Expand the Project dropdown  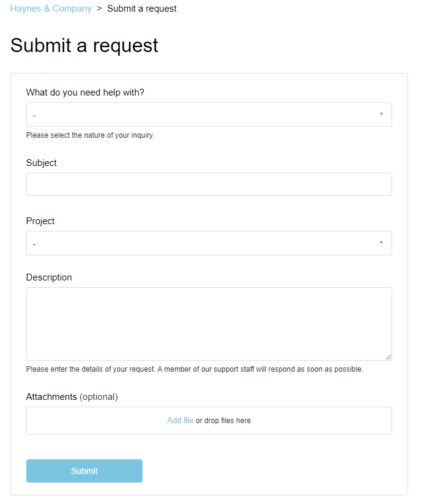pos(202,243)
